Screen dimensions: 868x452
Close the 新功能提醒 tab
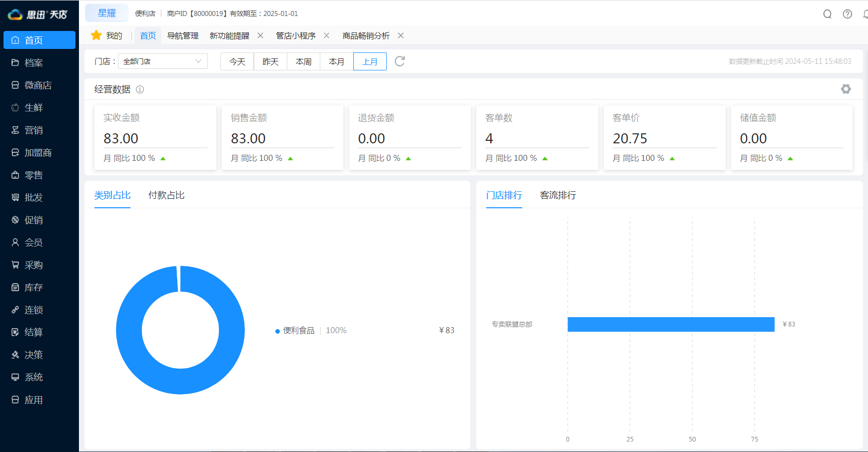pyautogui.click(x=260, y=35)
